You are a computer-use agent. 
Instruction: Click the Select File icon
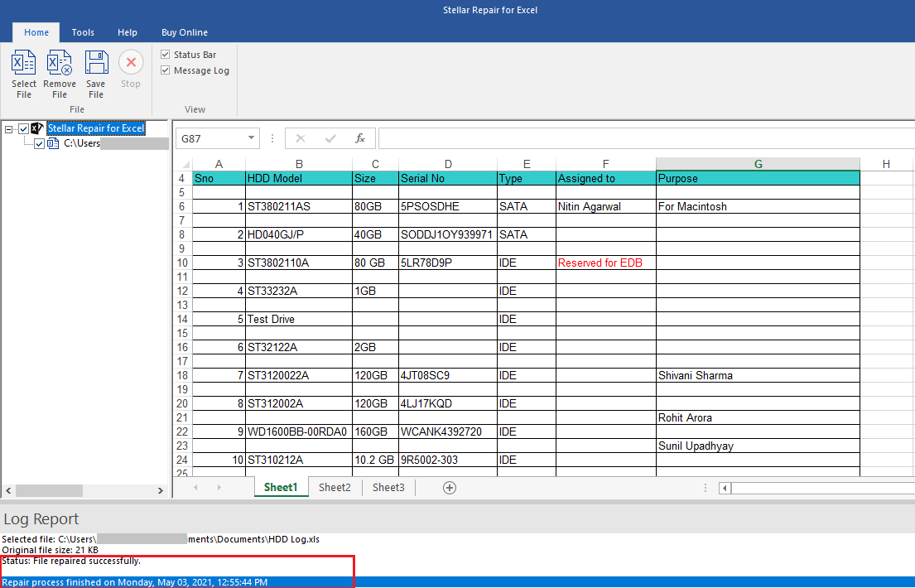24,62
